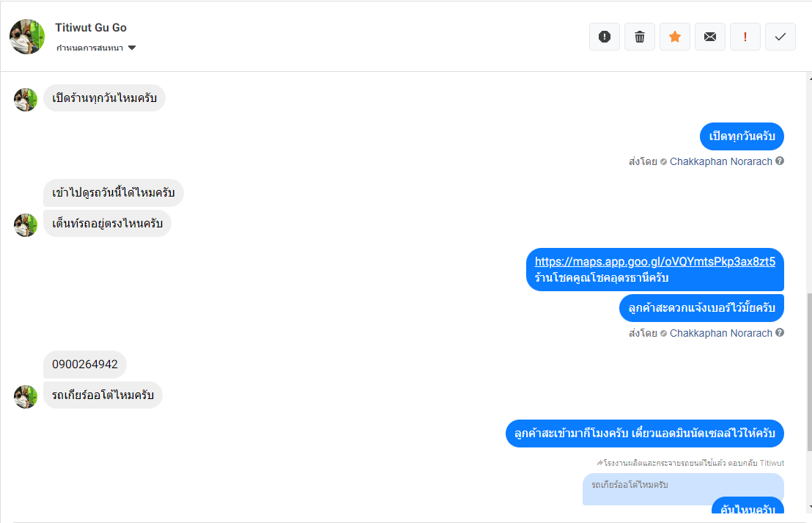Click the avatar next to เปิดร้านทุกวันไหมครับ

point(26,99)
